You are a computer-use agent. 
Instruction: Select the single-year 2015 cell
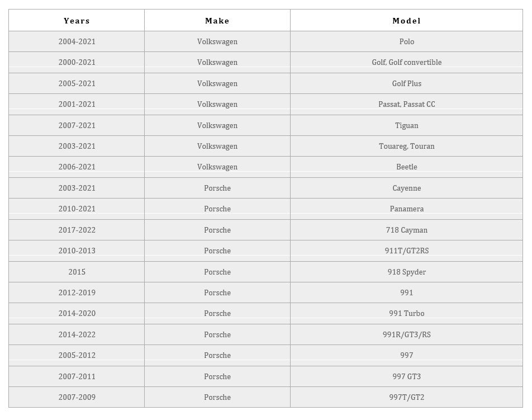point(77,272)
